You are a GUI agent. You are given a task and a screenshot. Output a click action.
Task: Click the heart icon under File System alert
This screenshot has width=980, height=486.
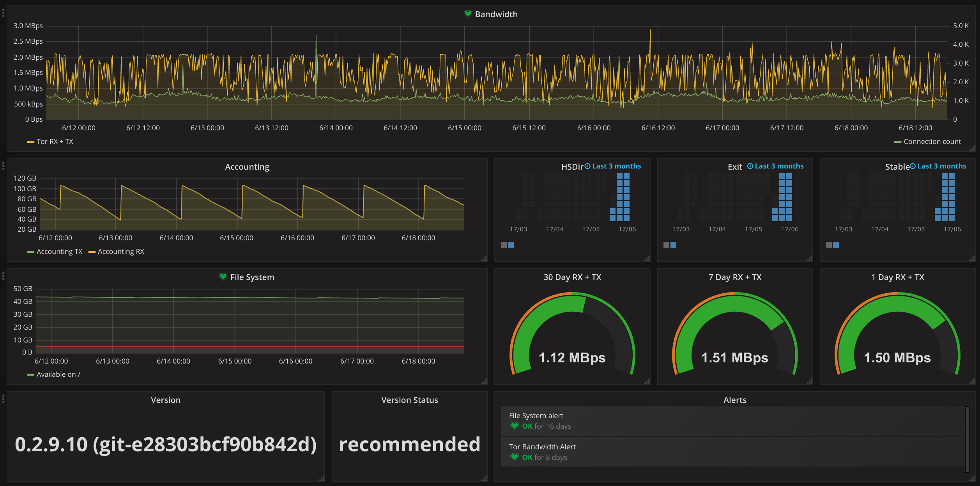(515, 426)
